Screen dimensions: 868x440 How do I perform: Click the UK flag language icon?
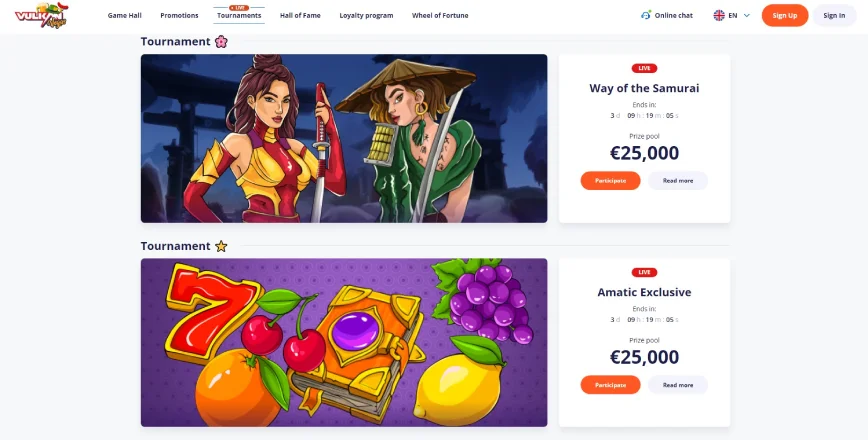(x=719, y=15)
